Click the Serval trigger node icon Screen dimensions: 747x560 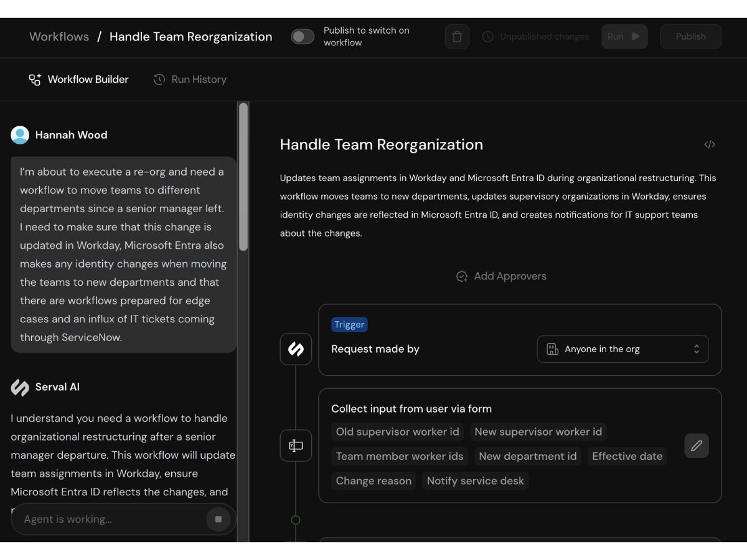(296, 349)
